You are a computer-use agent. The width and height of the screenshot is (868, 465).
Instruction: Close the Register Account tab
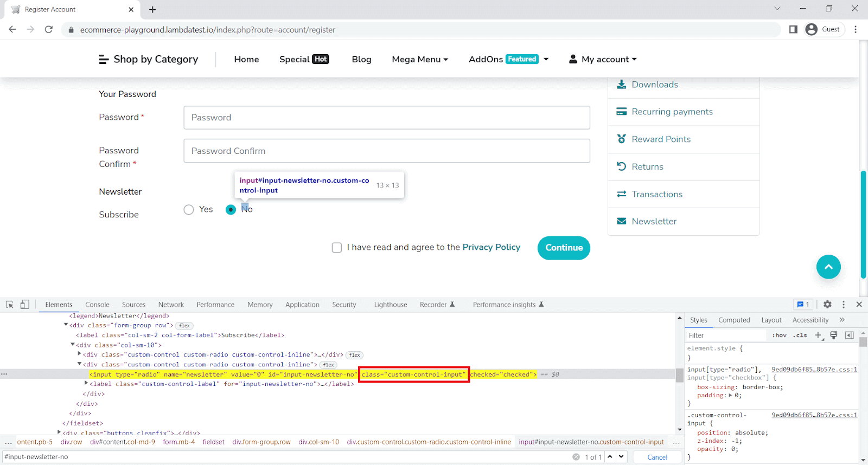[x=131, y=9]
